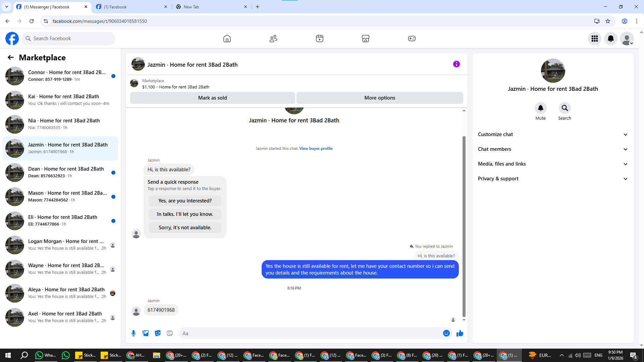Expand the Chat members section

click(x=553, y=149)
